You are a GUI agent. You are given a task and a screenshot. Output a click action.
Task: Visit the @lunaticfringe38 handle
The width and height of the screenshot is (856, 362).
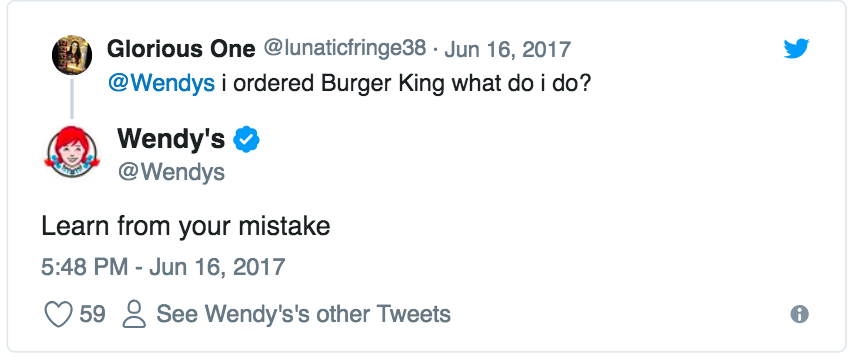344,49
